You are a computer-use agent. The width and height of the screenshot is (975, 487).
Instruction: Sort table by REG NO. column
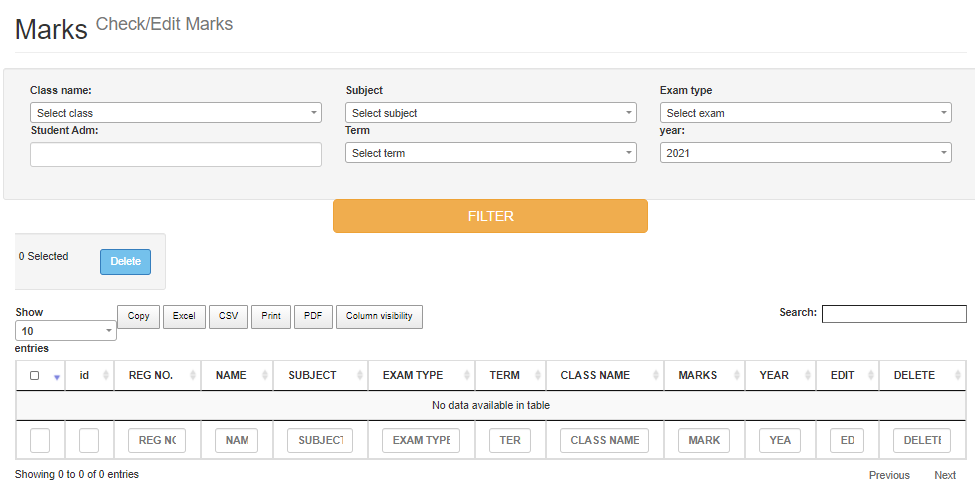tap(151, 375)
